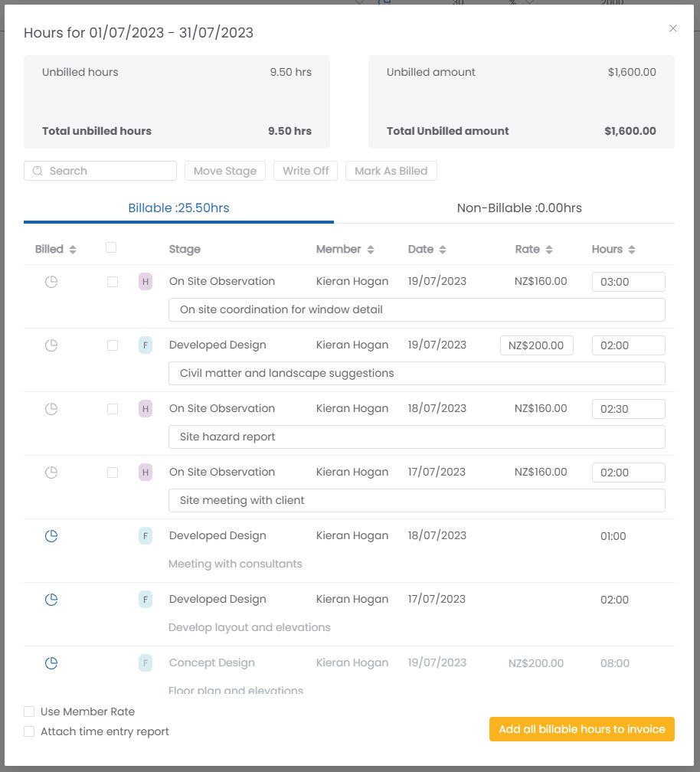Close the Hours dialog with X icon
This screenshot has width=700, height=772.
click(x=673, y=28)
